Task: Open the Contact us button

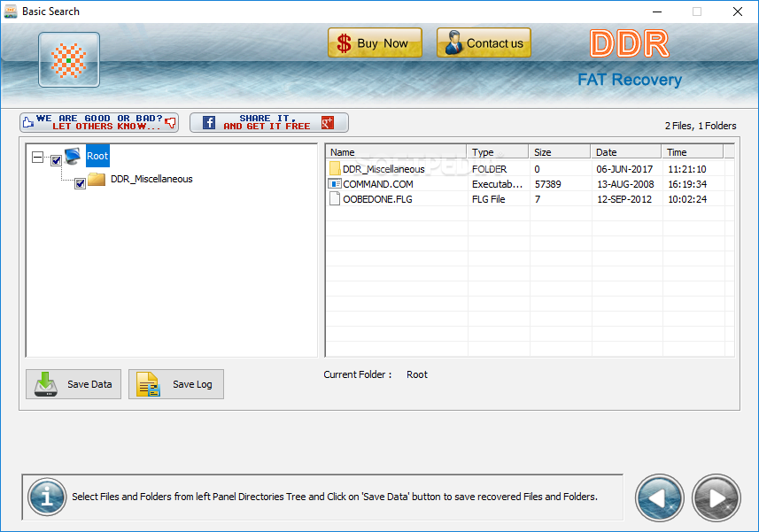Action: [x=484, y=43]
